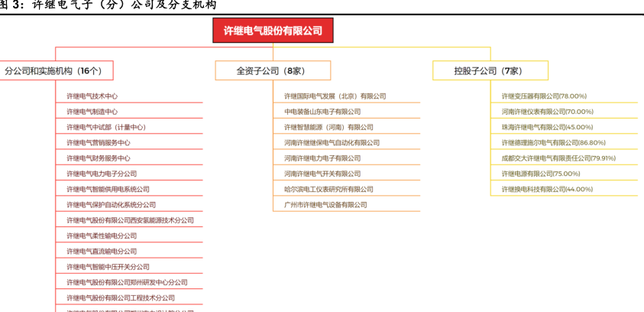Click 珠海许继电气有限公司(45.00%) entry
The image size is (644, 312).
(x=548, y=128)
